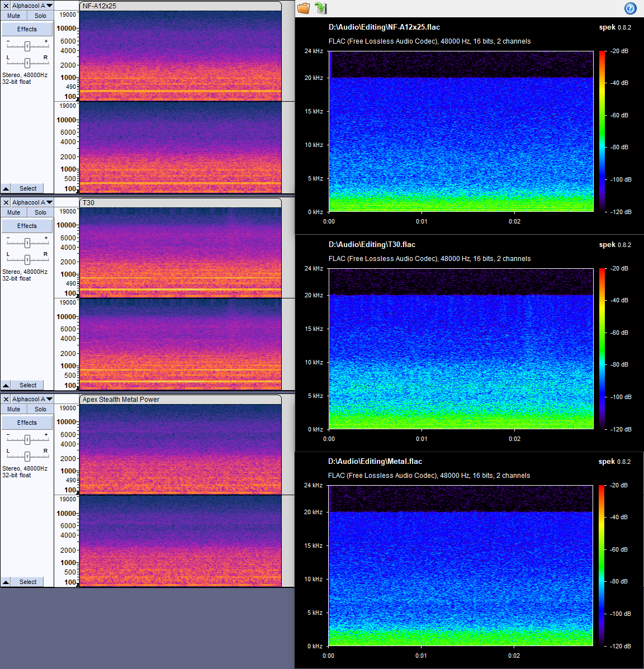
Task: Collapse the NF-A12x25 track with arrow button
Action: [x=6, y=188]
